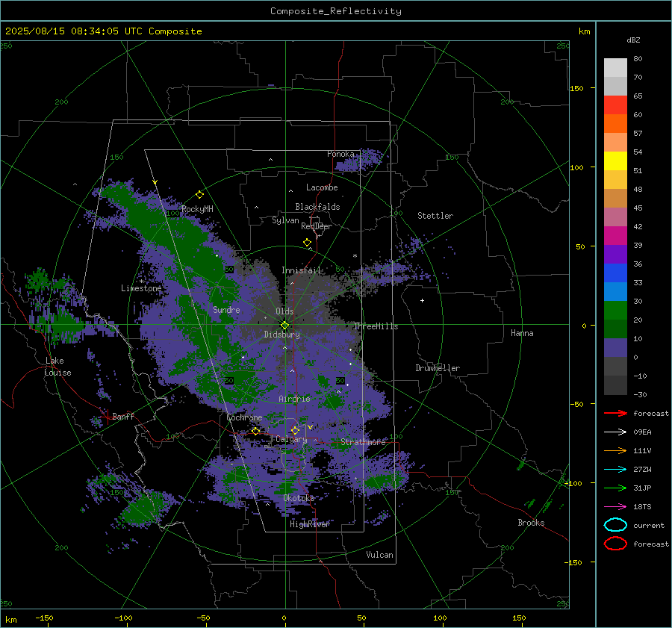
Task: Click the Limestone label
Action: pyautogui.click(x=141, y=288)
